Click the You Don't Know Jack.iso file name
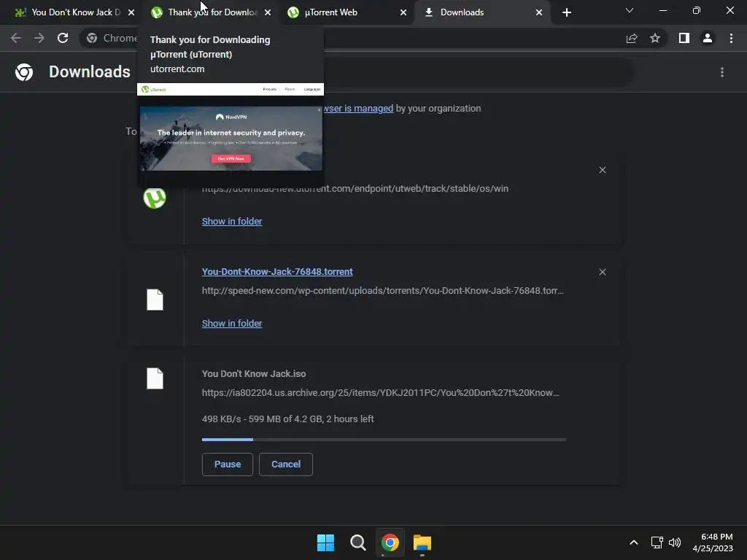 pyautogui.click(x=254, y=374)
